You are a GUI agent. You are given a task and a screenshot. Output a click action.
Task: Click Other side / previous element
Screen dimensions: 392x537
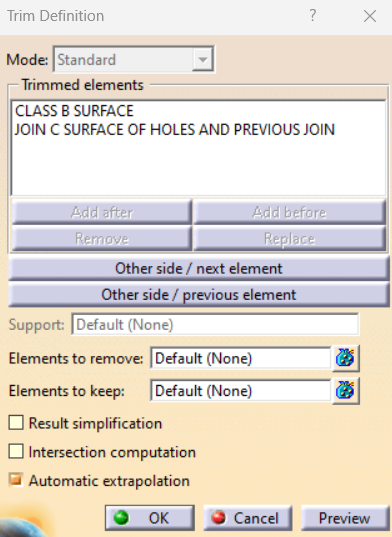(x=199, y=295)
